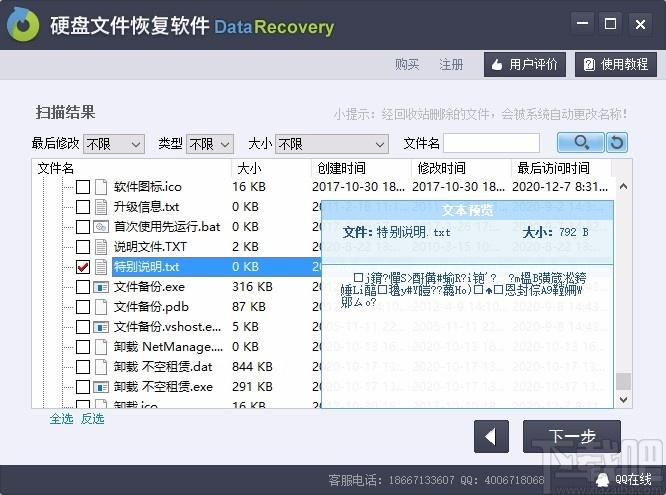Click file icon of 升级信息.txt
The image size is (666, 495).
[x=101, y=206]
